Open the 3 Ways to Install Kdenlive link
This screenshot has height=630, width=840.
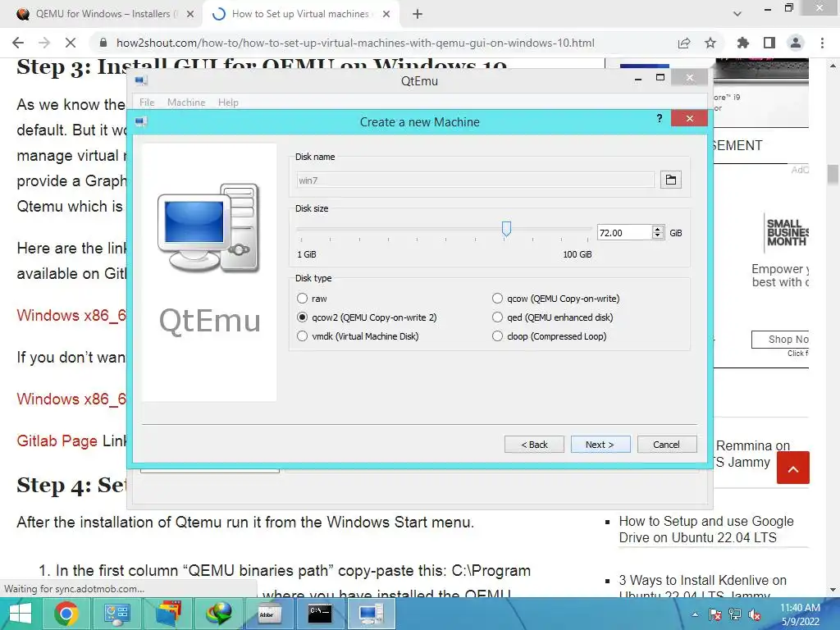tap(702, 587)
